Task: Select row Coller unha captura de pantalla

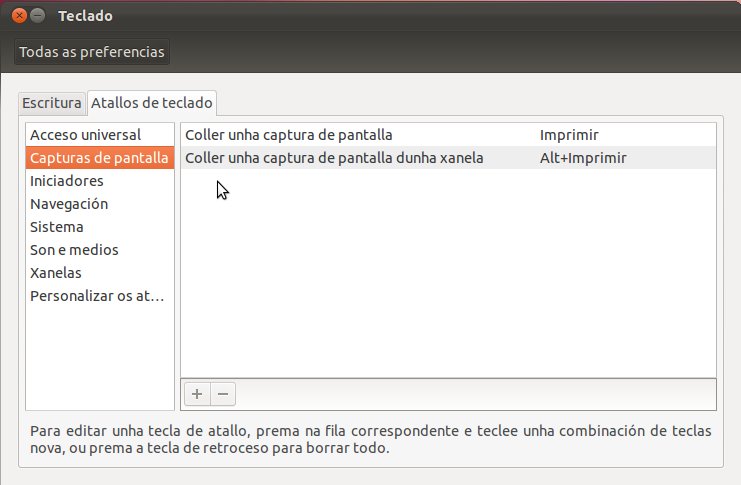Action: coord(448,135)
